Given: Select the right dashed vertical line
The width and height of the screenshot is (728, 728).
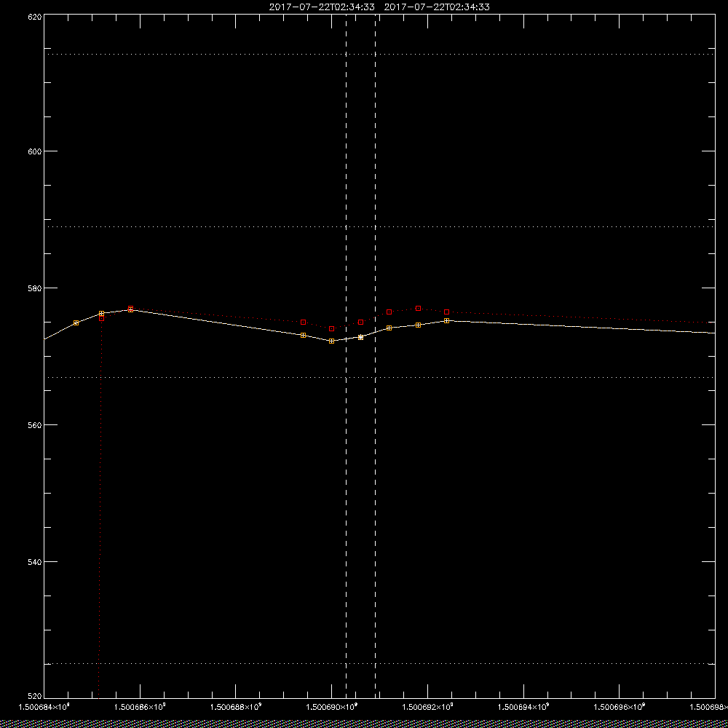Looking at the screenshot, I should point(375,356).
